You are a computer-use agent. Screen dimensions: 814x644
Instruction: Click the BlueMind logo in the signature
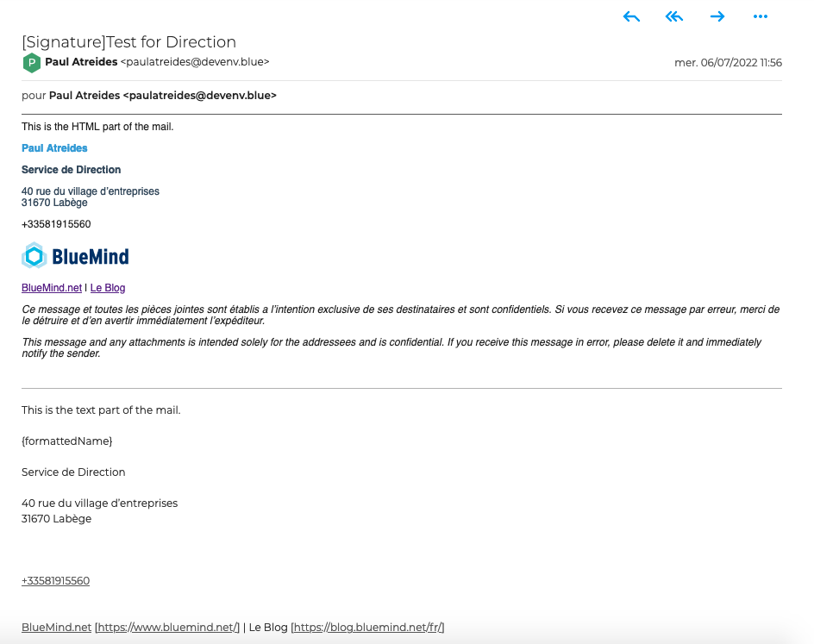click(76, 256)
